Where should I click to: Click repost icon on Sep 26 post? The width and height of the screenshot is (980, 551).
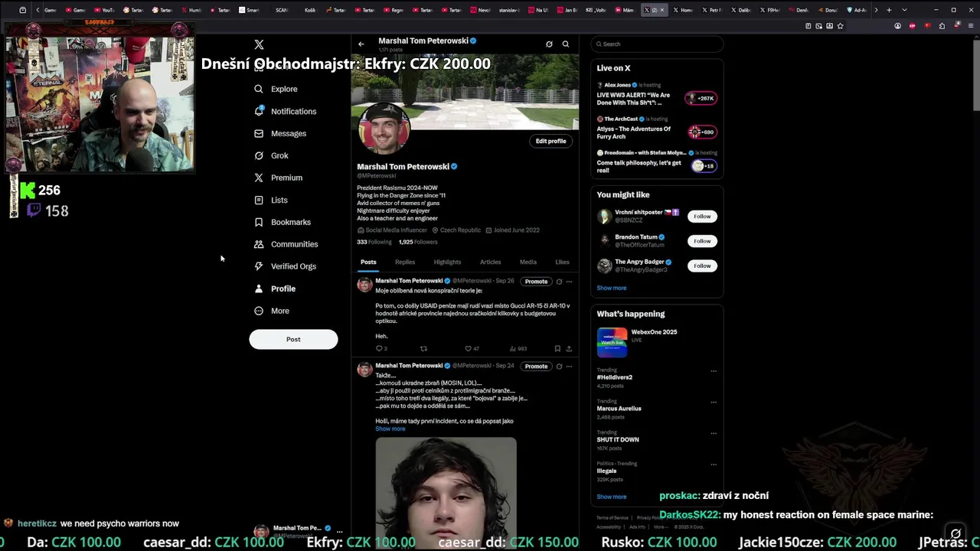point(423,348)
